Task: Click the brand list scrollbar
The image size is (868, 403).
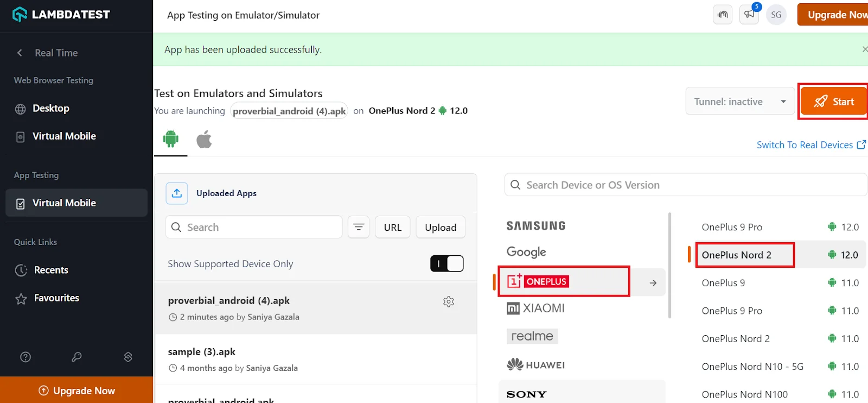Action: 670,265
